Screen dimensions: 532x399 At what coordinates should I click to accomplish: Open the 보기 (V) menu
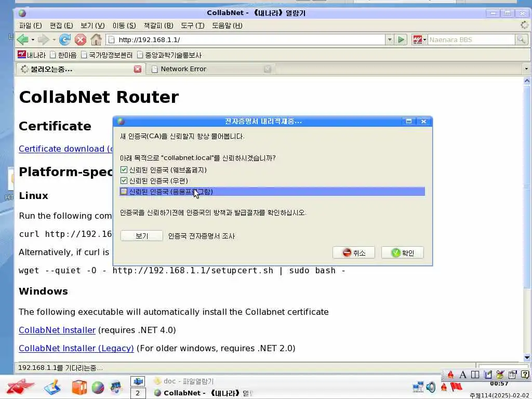(92, 25)
